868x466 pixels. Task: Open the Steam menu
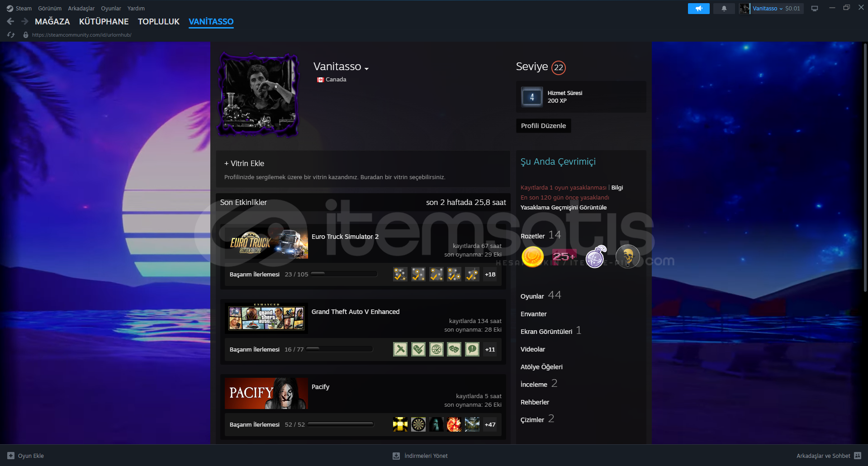point(24,9)
